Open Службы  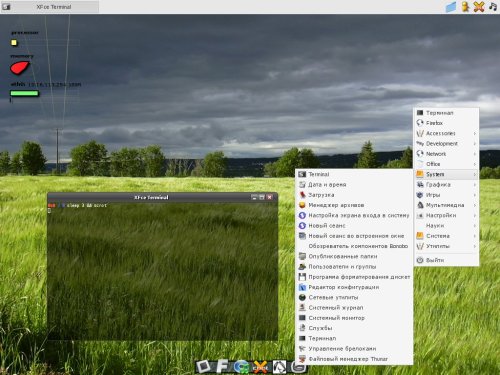[x=354, y=328]
